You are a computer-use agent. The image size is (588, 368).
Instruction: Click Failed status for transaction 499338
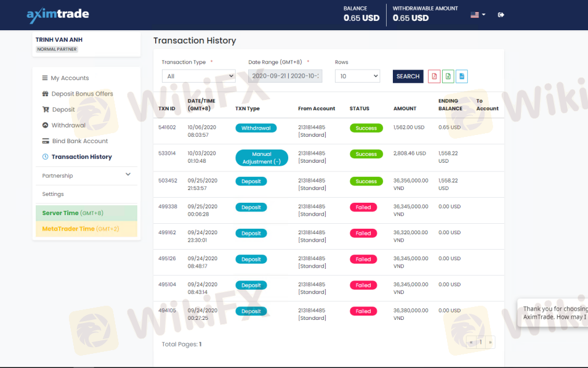pos(363,207)
